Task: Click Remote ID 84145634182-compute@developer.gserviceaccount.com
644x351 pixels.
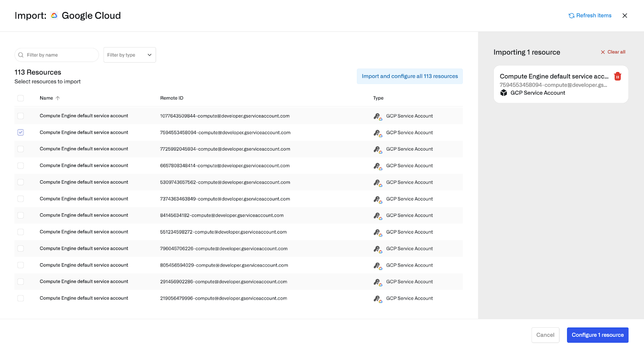Action: pyautogui.click(x=222, y=215)
